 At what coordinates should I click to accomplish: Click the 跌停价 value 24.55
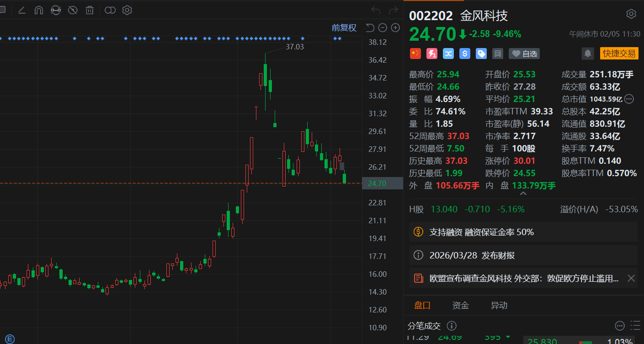(524, 173)
